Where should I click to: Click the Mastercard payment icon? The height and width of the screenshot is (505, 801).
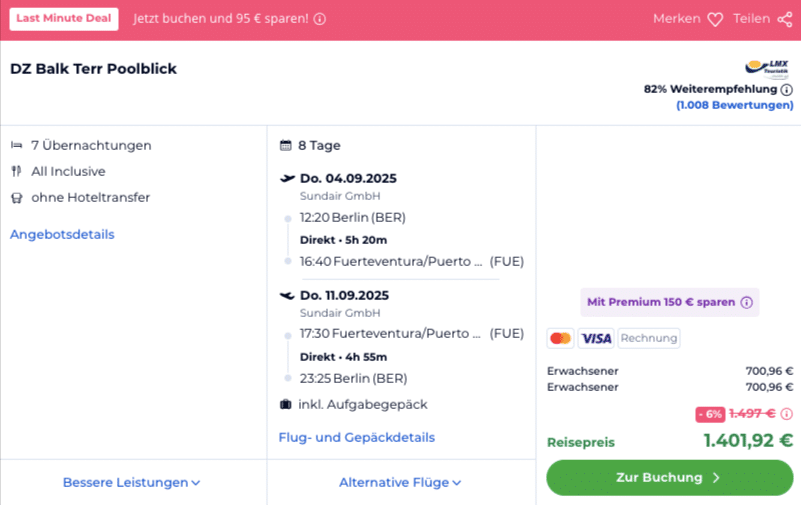(560, 338)
